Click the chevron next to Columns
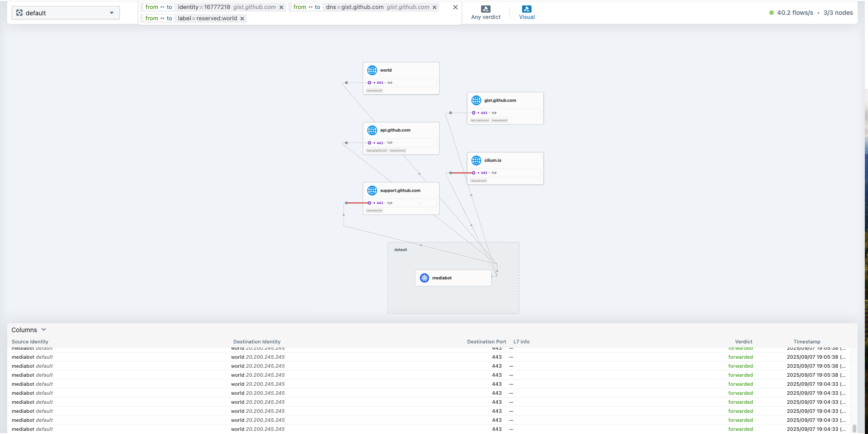The height and width of the screenshot is (434, 868). pos(44,329)
